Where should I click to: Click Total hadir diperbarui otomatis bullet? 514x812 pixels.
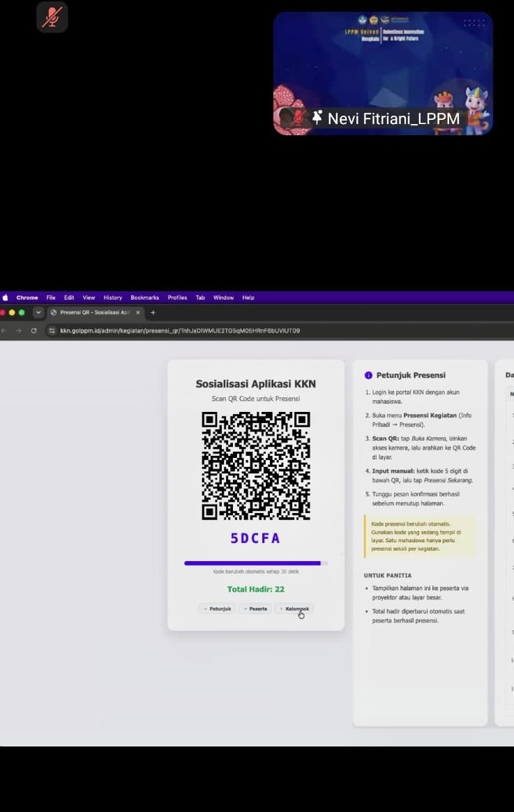tap(418, 615)
